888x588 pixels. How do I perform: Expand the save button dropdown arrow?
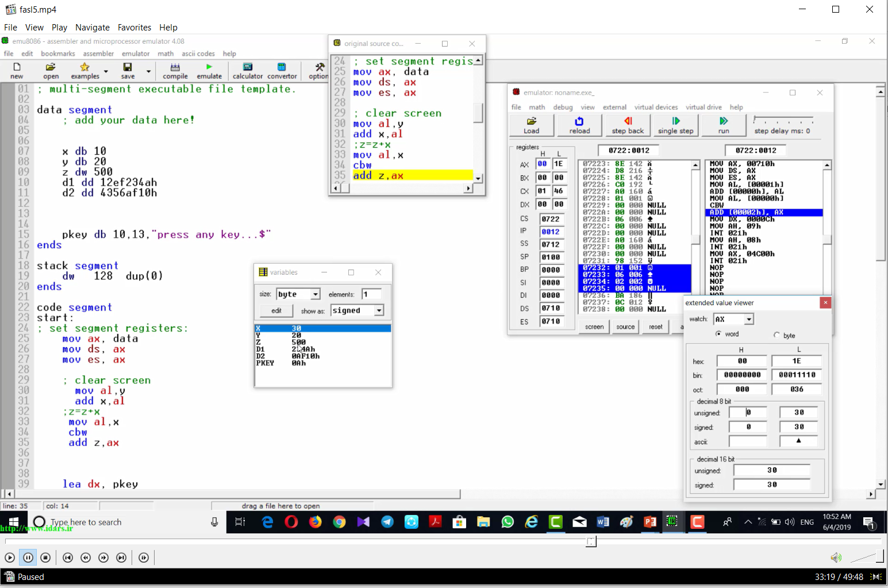click(x=148, y=71)
